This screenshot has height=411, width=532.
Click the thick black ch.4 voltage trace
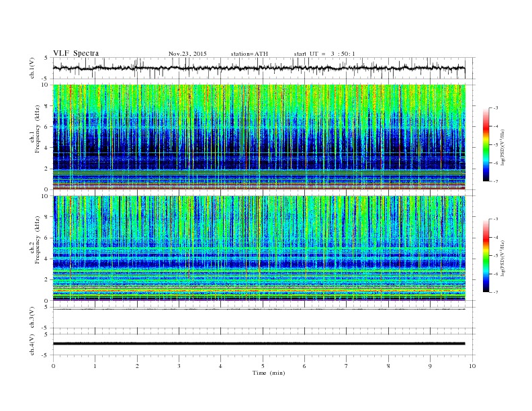(259, 344)
